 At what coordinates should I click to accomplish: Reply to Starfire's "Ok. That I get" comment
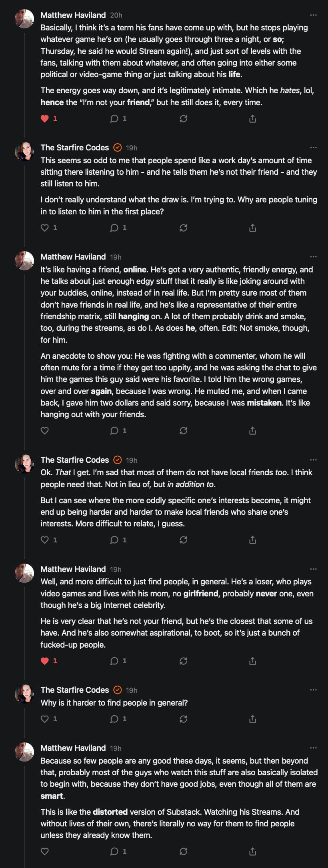tap(114, 540)
